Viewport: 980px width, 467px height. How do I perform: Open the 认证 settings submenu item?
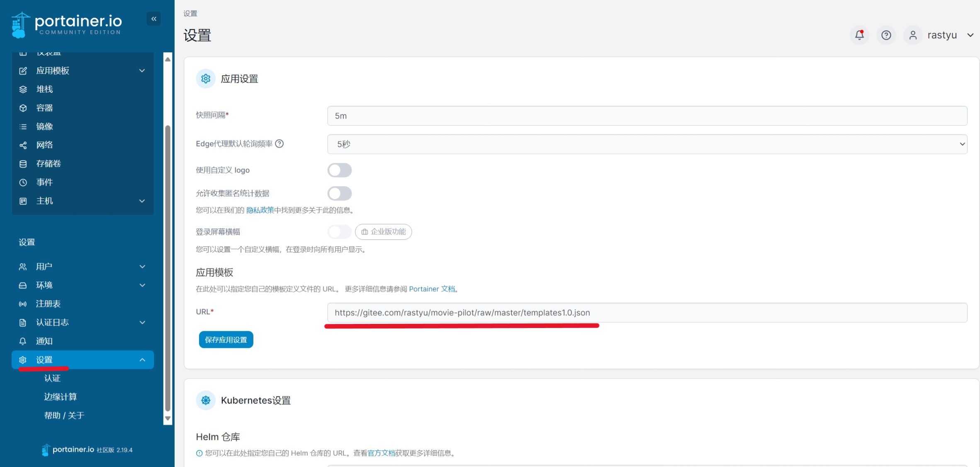coord(52,378)
